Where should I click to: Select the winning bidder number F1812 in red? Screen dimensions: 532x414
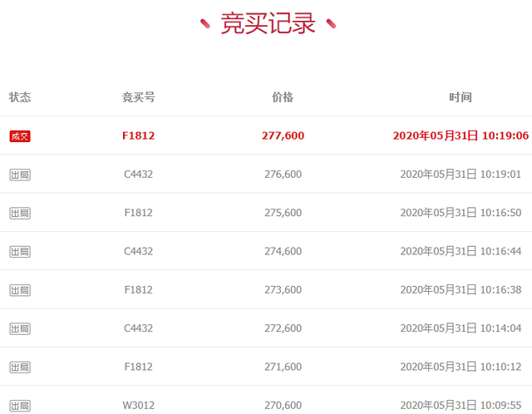pos(138,136)
